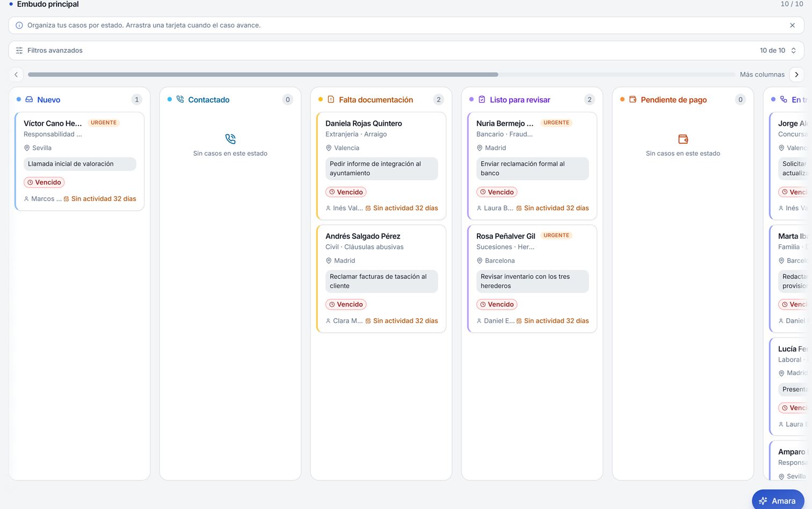Click Vencido badge on Daniela Rojas card
This screenshot has width=812, height=509.
[346, 192]
